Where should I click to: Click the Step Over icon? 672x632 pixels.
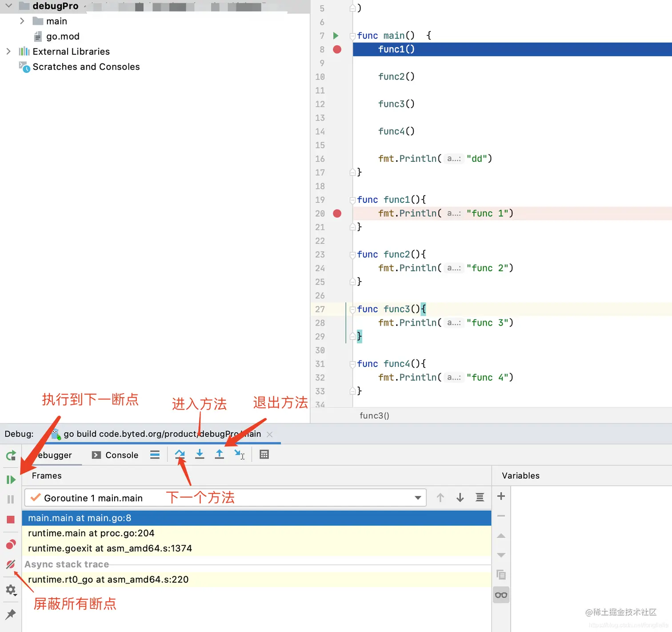coord(180,455)
